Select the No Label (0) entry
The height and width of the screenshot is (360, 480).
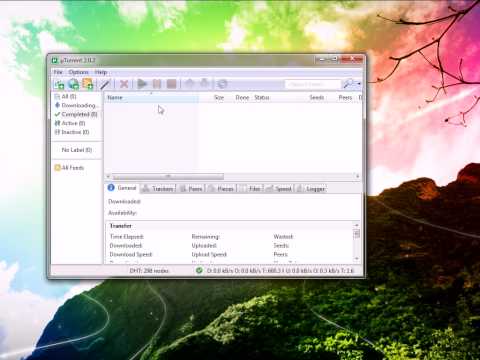click(77, 150)
